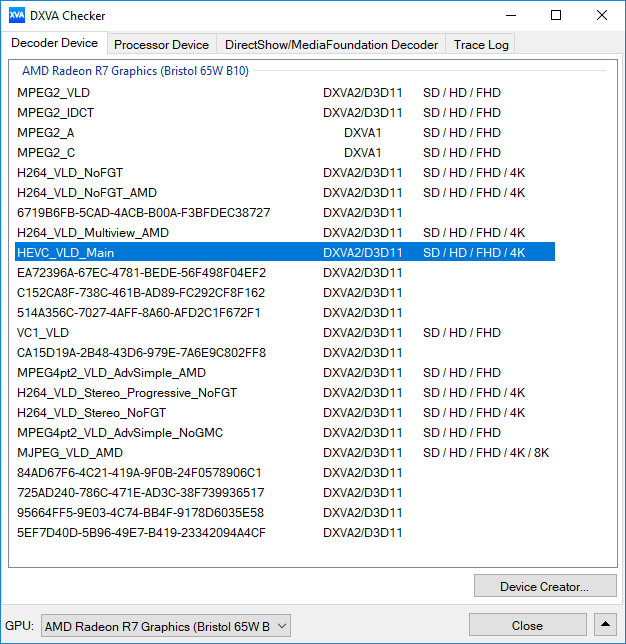Close the window using the title bar X
Viewport: 626px width, 644px height.
(x=602, y=16)
